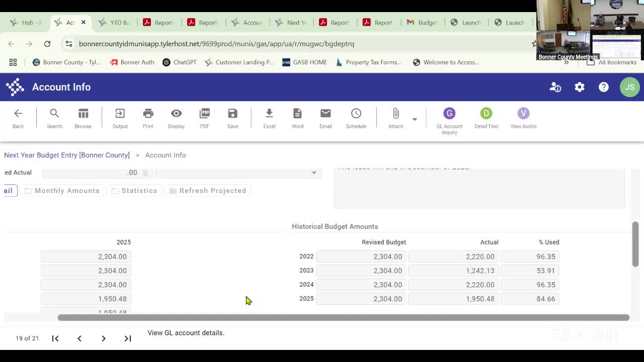
Task: Open the settings gear in the app header
Action: (x=580, y=87)
